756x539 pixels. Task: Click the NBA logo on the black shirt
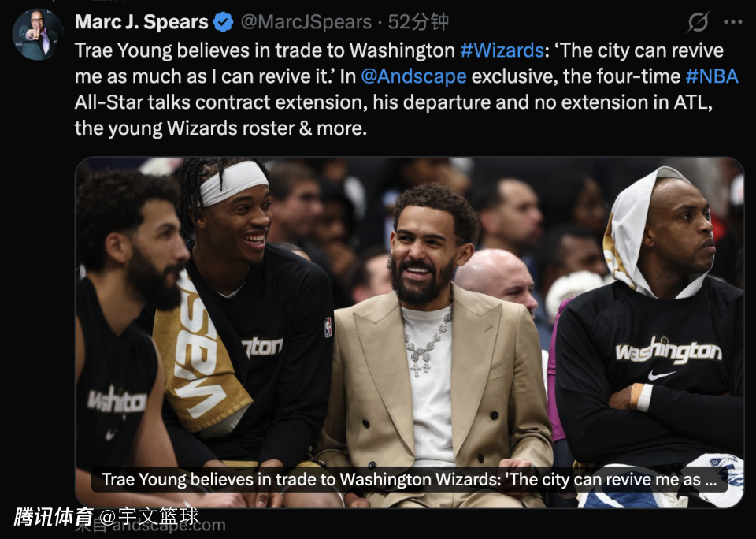(328, 327)
